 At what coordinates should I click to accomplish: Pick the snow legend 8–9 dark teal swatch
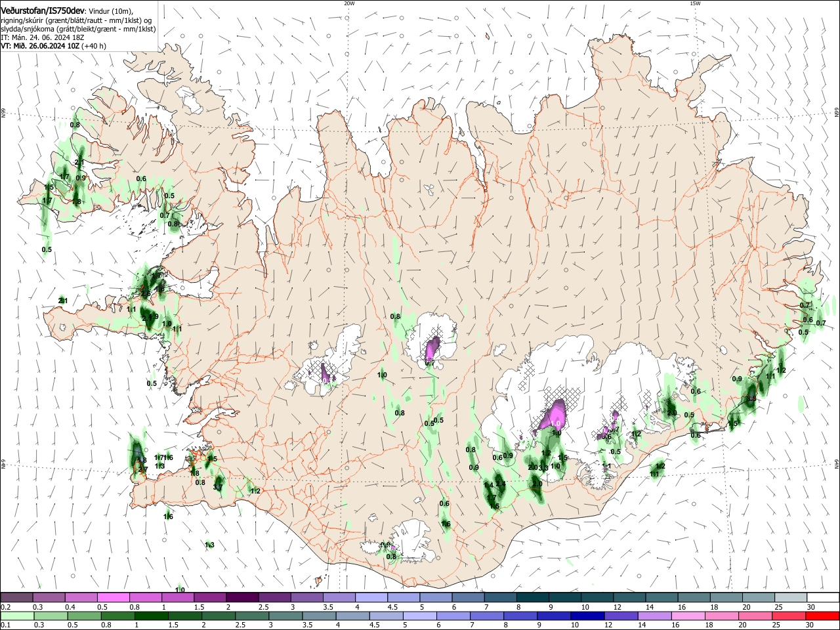click(533, 597)
